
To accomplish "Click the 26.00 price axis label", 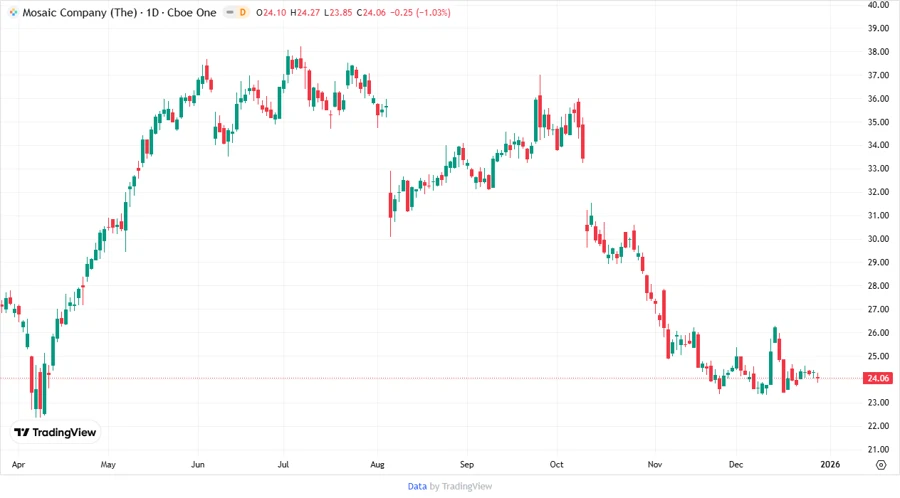I will [878, 333].
